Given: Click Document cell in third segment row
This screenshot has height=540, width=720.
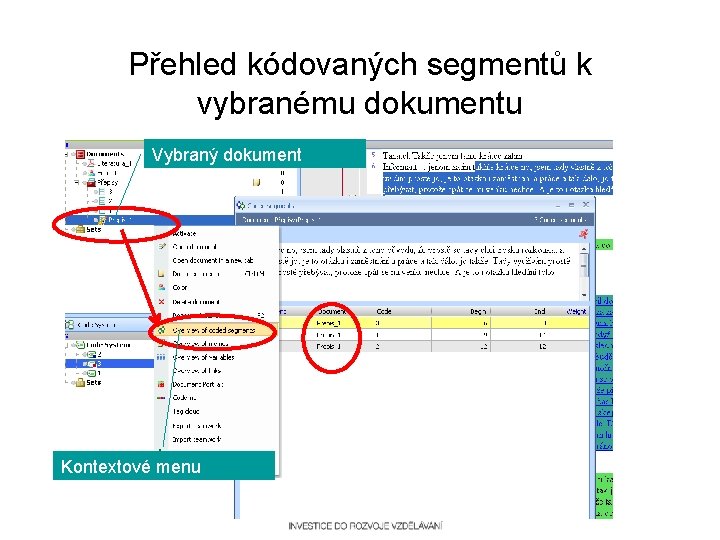Looking at the screenshot, I should pos(329,346).
